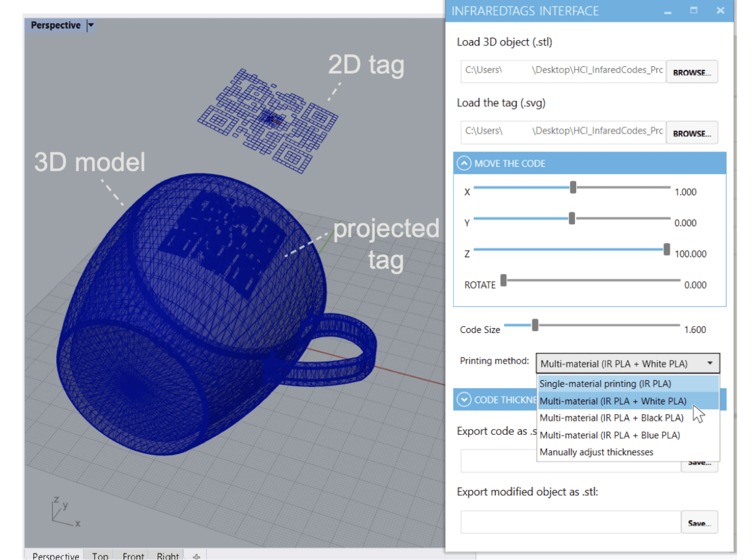This screenshot has width=755, height=560.
Task: Expand the CODE THICKNESS section
Action: click(464, 400)
